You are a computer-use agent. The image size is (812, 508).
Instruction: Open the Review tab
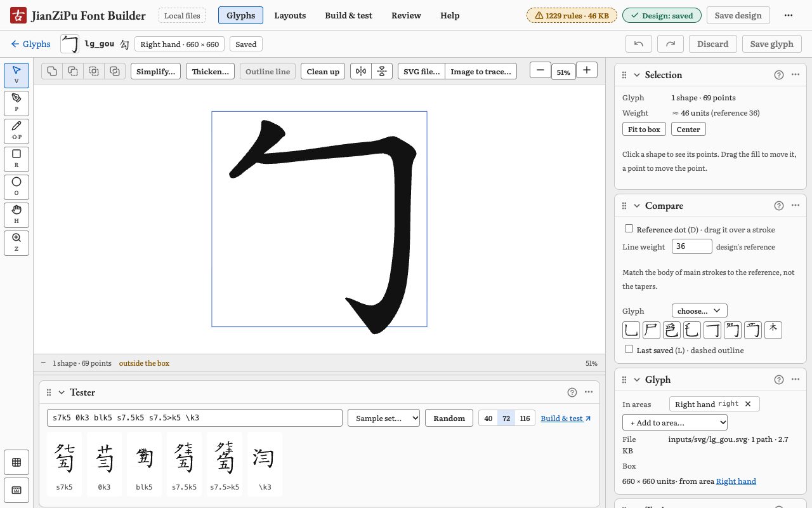(x=406, y=15)
